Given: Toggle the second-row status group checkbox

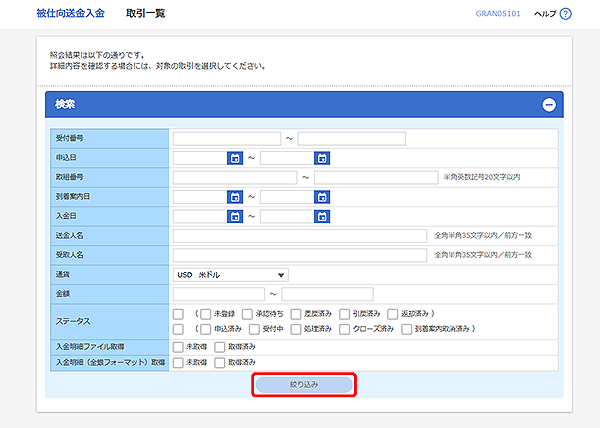Looking at the screenshot, I should coord(178,329).
